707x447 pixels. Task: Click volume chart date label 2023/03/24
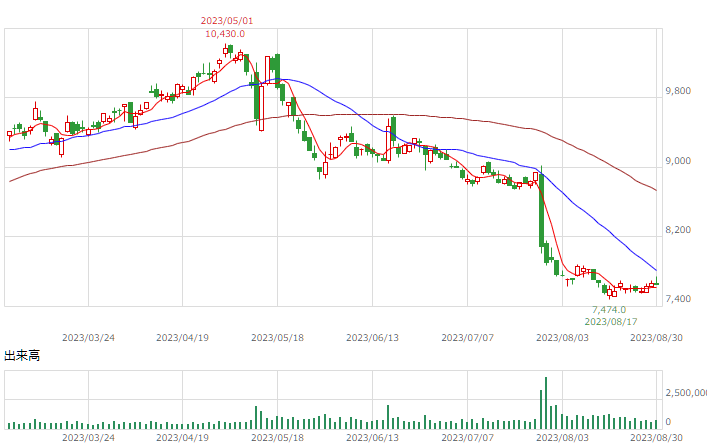pos(88,438)
